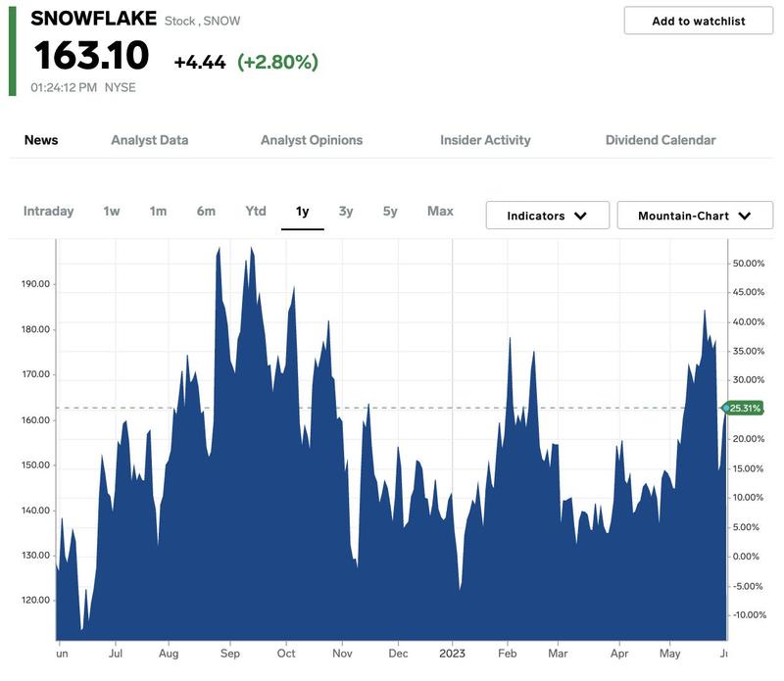Click the 01:24:12 PM timestamp
Image resolution: width=784 pixels, height=681 pixels.
(64, 87)
